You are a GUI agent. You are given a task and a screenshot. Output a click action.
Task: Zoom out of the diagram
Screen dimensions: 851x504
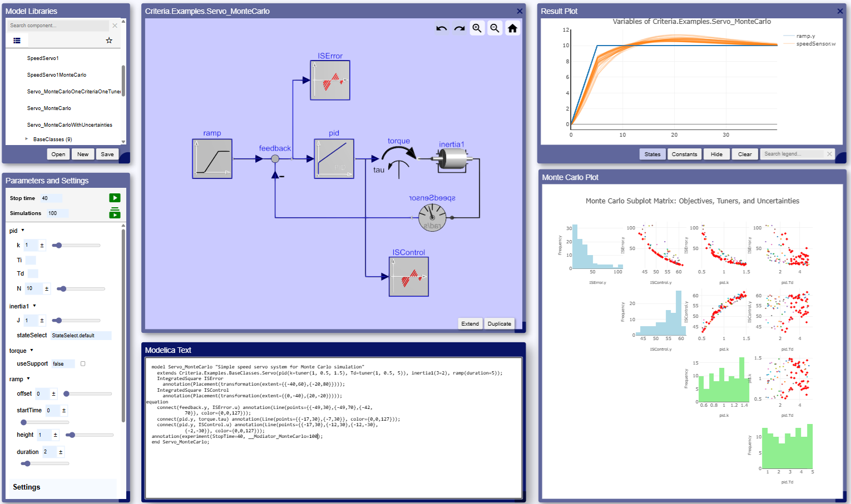coord(495,28)
